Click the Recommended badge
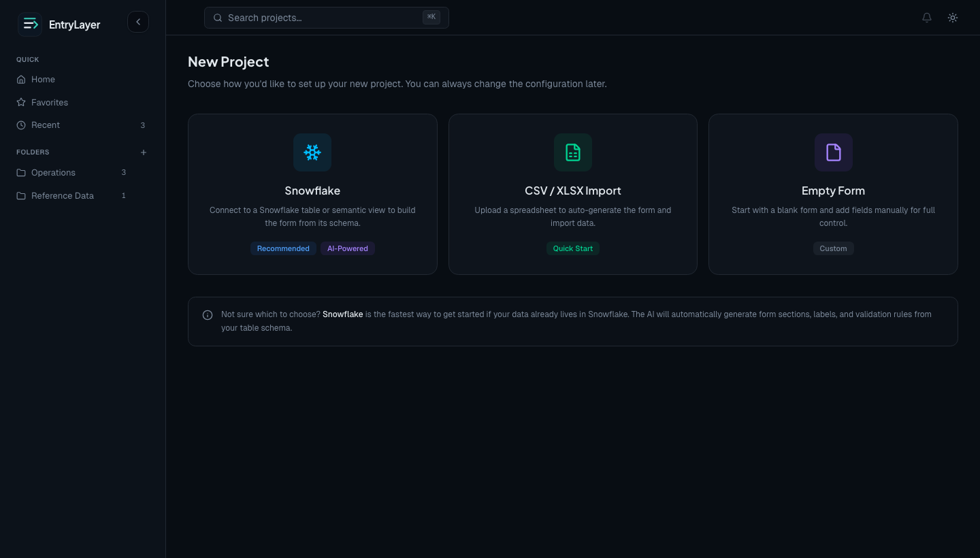Image resolution: width=980 pixels, height=558 pixels. pyautogui.click(x=283, y=248)
